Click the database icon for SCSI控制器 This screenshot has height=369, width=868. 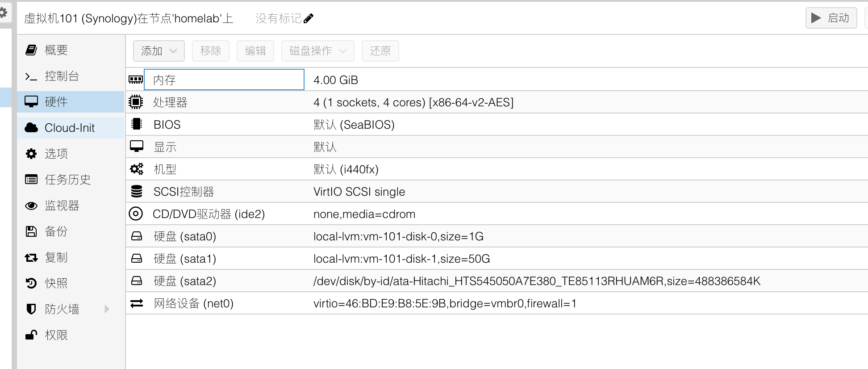point(136,191)
